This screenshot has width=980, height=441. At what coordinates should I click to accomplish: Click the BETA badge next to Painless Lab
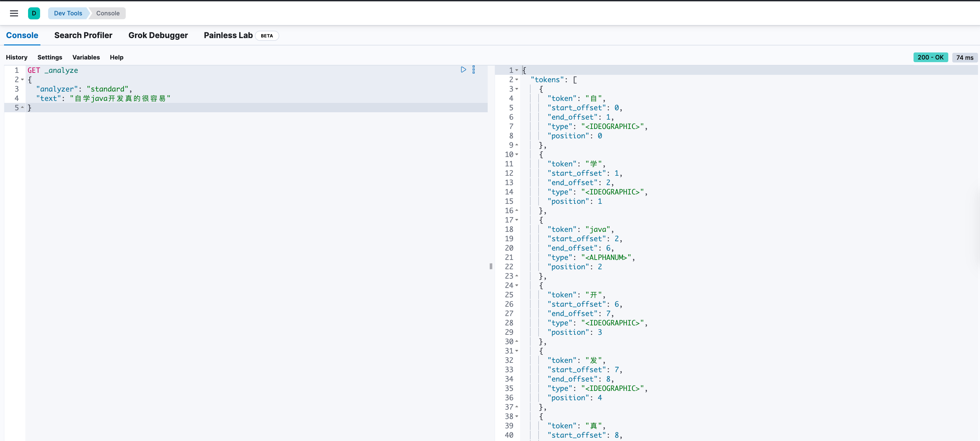click(x=267, y=36)
